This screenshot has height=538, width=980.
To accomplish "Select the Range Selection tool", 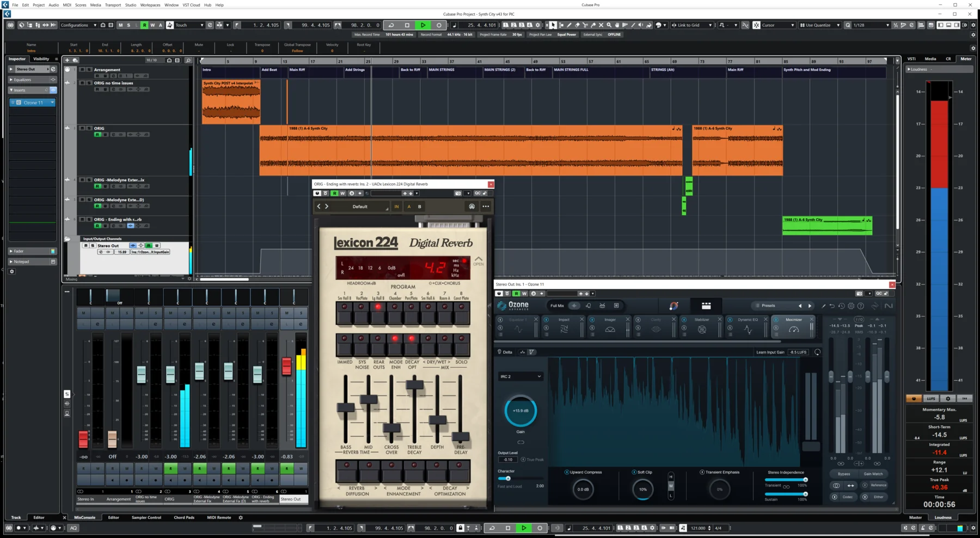I will point(561,24).
